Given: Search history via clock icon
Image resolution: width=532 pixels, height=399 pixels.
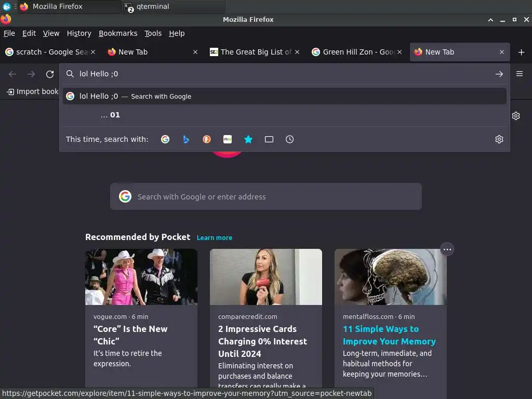Looking at the screenshot, I should (290, 139).
